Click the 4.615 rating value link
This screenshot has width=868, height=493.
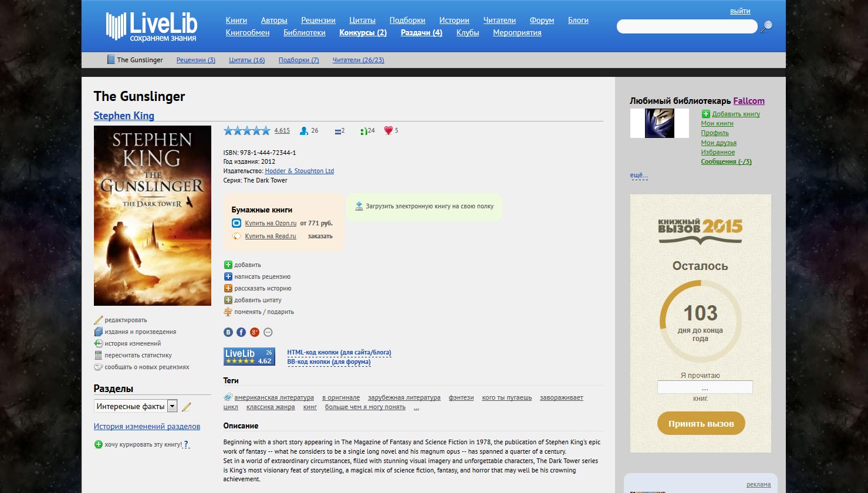click(x=282, y=131)
